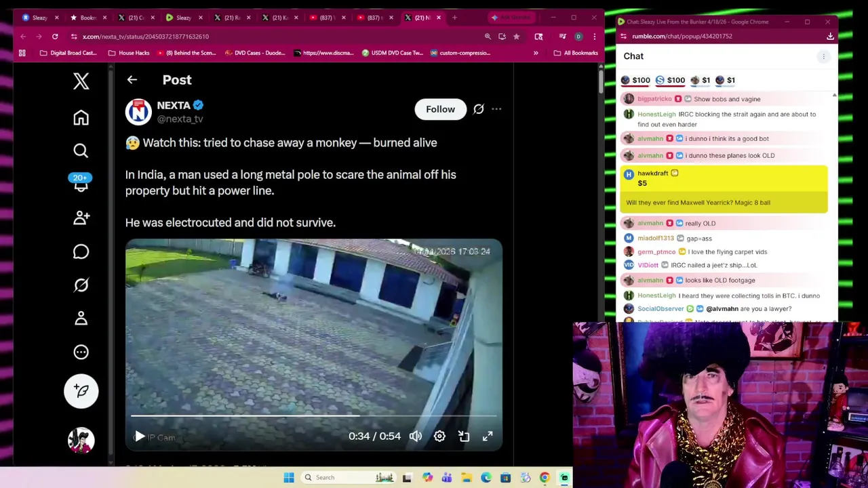The width and height of the screenshot is (868, 488).
Task: Toggle picture-in-picture for video
Action: click(x=464, y=436)
